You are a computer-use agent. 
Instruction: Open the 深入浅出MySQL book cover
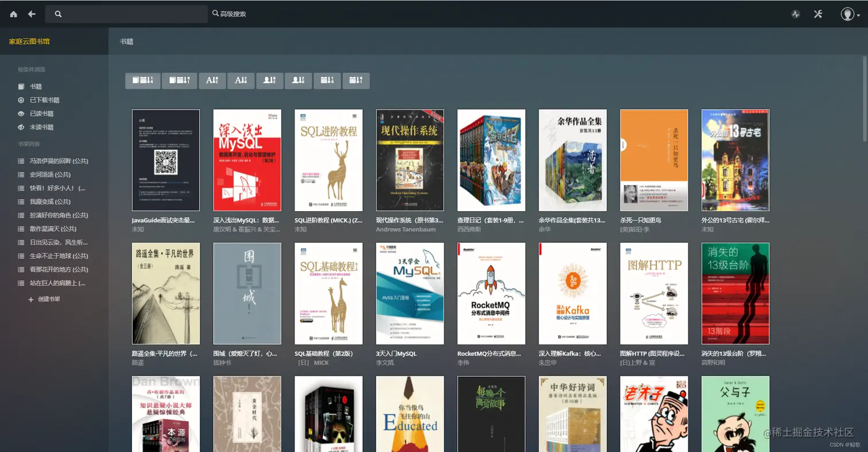247,160
